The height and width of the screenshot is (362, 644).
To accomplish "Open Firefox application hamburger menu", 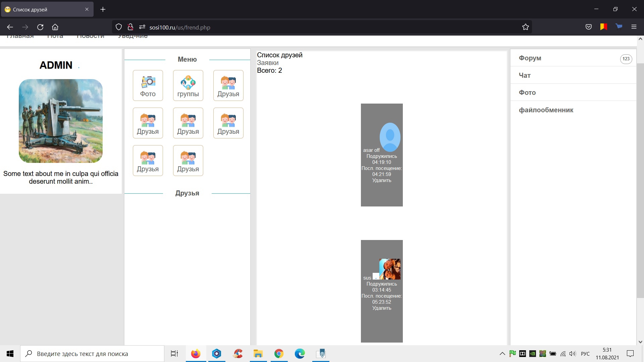I will point(634,27).
